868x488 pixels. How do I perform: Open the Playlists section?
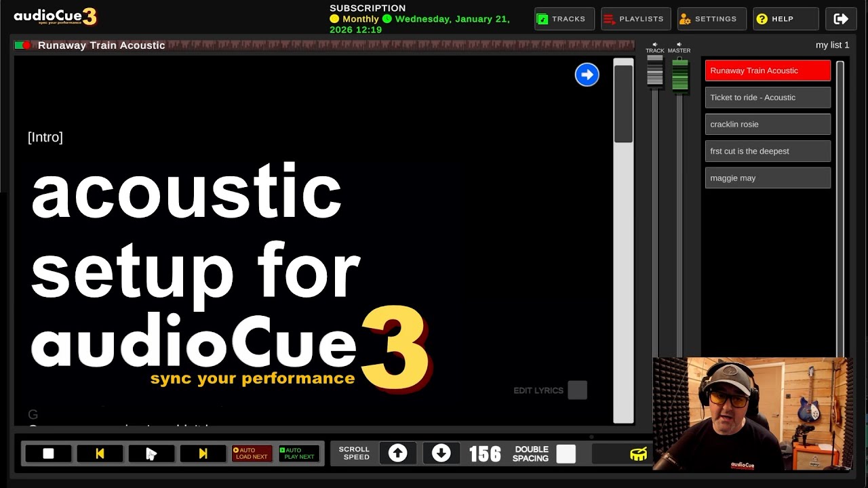coord(635,19)
